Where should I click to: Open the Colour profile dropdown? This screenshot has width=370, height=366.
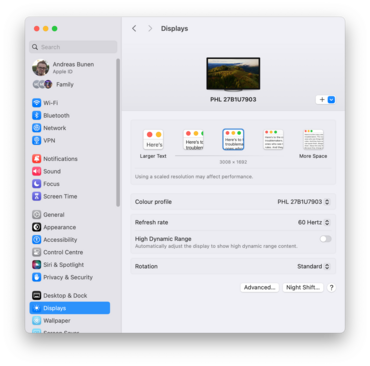click(304, 202)
